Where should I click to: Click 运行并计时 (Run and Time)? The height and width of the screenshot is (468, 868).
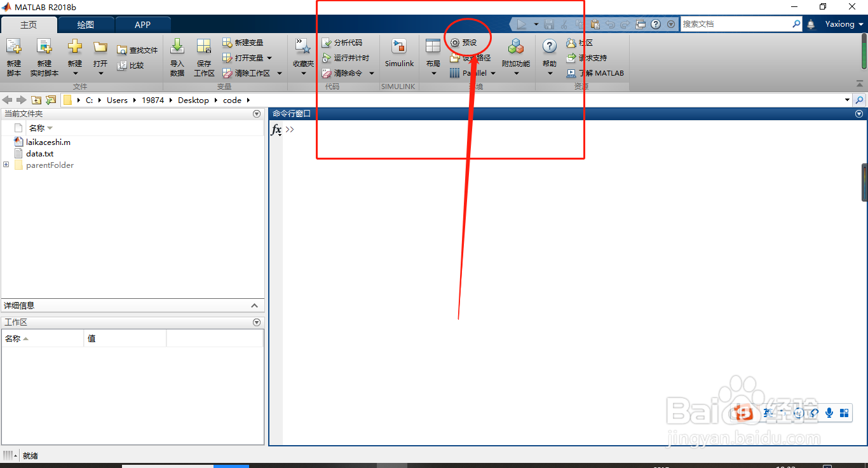(x=345, y=58)
